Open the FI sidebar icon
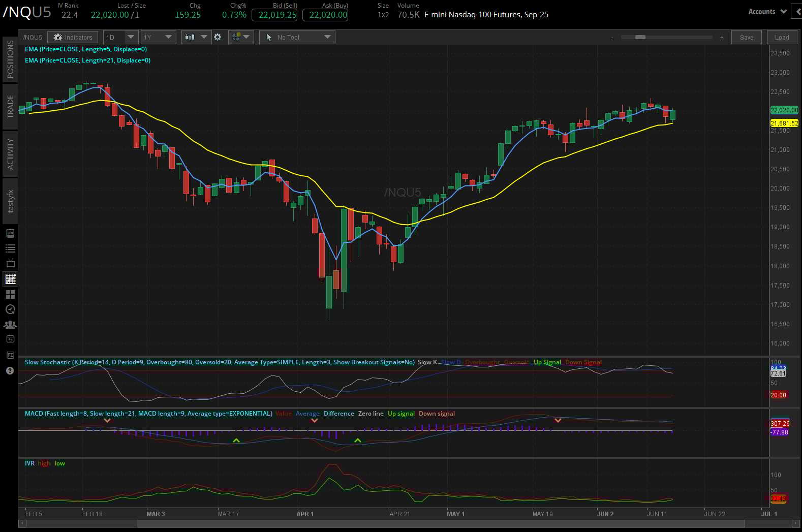Screen dimensions: 802x532 pyautogui.click(x=10, y=355)
